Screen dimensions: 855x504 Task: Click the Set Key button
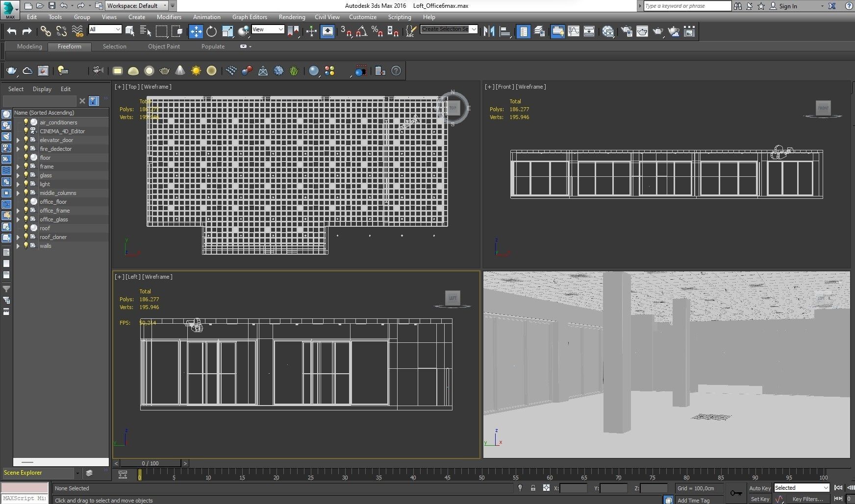[760, 499]
